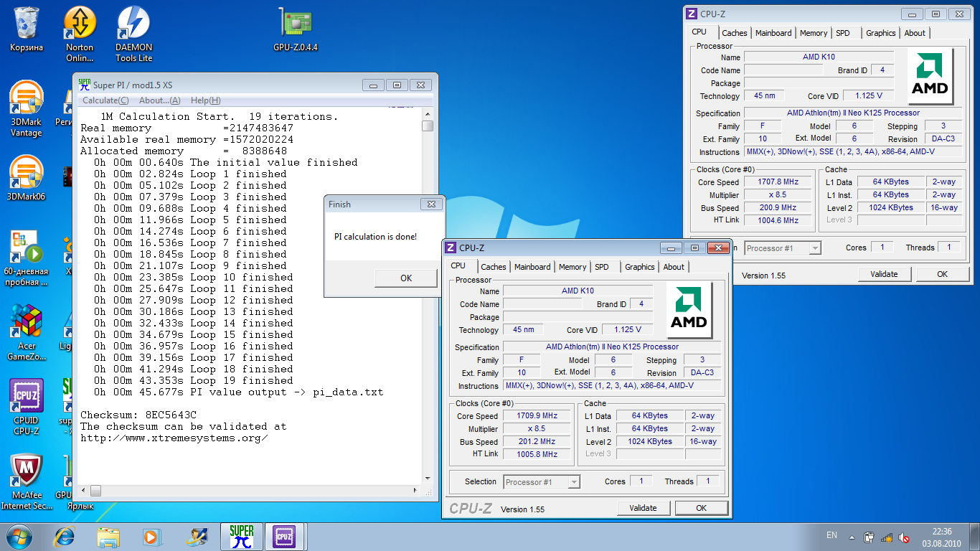Open the McAfee Internet Security shortcut

point(27,481)
